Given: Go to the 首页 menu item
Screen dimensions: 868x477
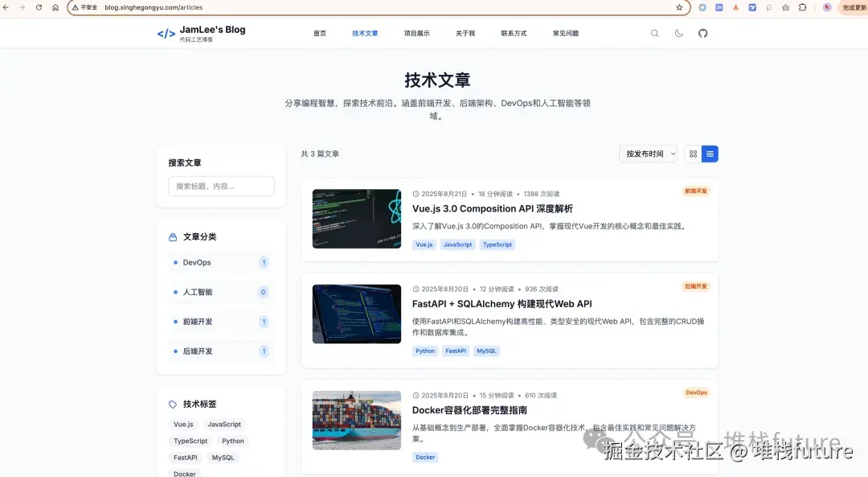Looking at the screenshot, I should [x=319, y=33].
